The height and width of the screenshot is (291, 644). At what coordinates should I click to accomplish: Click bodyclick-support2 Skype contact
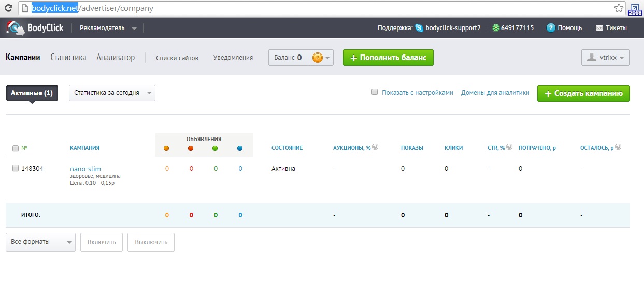(453, 28)
